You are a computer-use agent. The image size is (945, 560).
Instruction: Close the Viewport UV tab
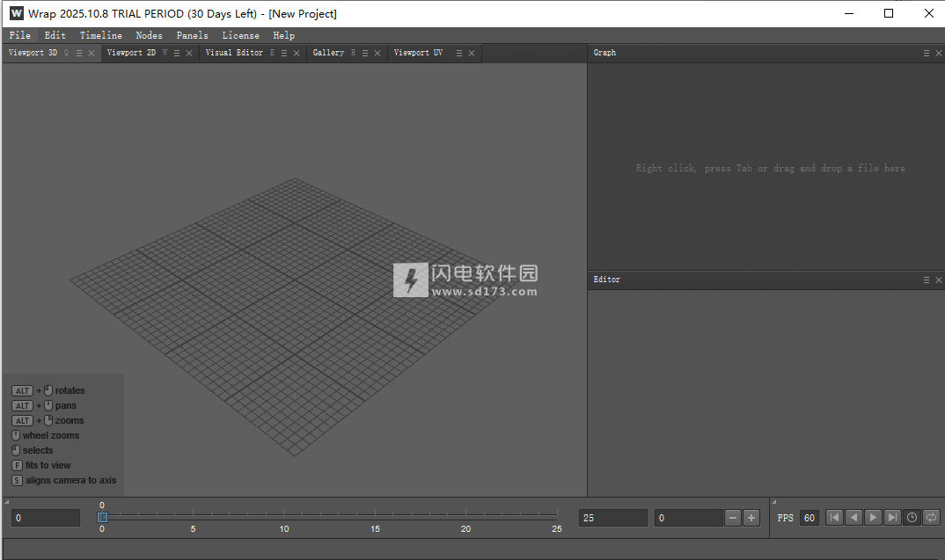472,53
